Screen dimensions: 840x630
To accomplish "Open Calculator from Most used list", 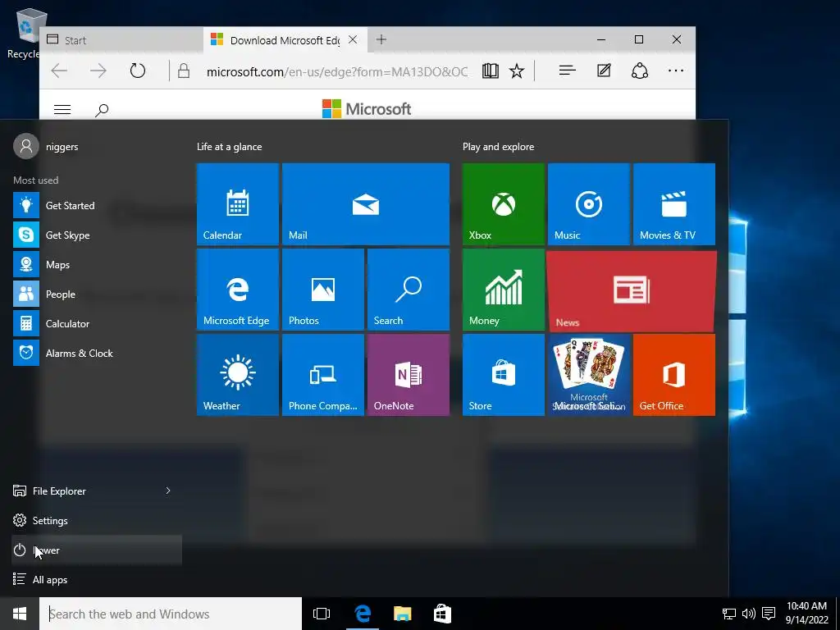I will click(x=97, y=323).
